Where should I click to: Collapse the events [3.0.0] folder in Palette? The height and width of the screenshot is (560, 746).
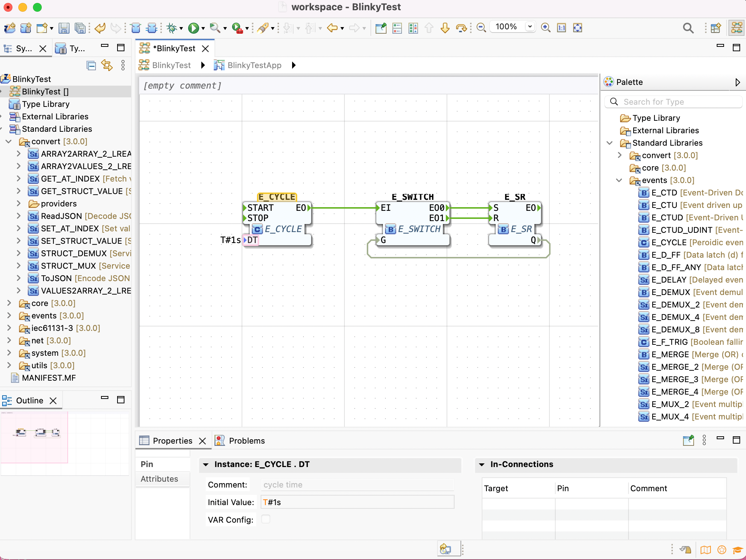[619, 180]
